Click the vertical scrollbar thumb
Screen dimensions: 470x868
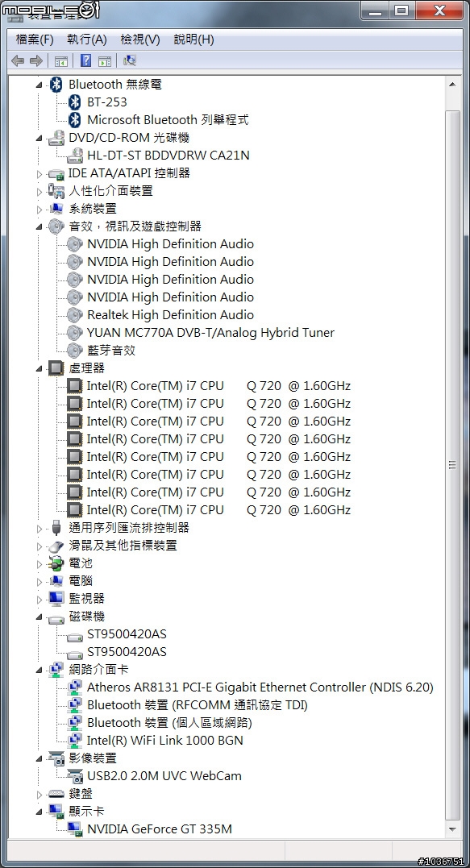coord(452,465)
